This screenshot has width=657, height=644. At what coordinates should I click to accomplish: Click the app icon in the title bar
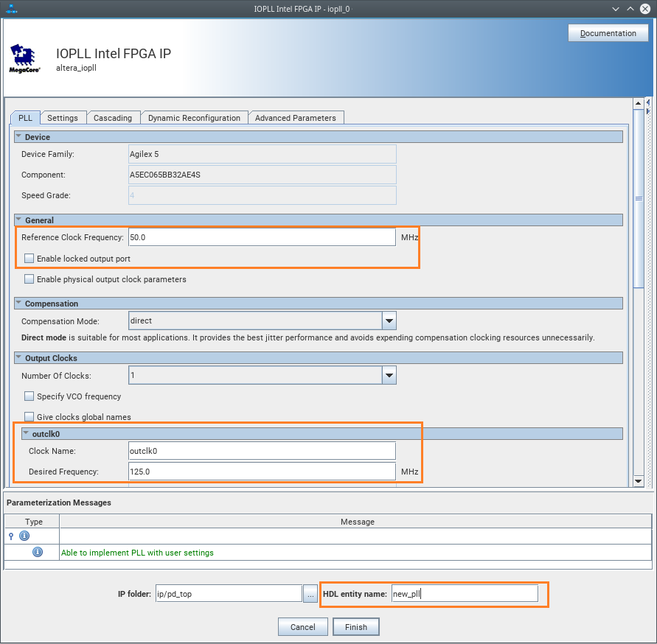tap(11, 9)
